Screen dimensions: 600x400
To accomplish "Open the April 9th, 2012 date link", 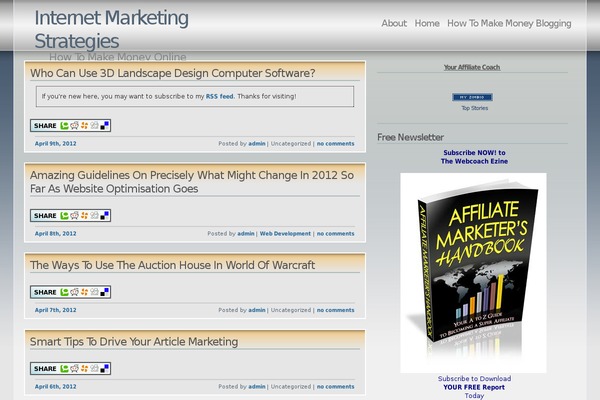I will click(55, 144).
